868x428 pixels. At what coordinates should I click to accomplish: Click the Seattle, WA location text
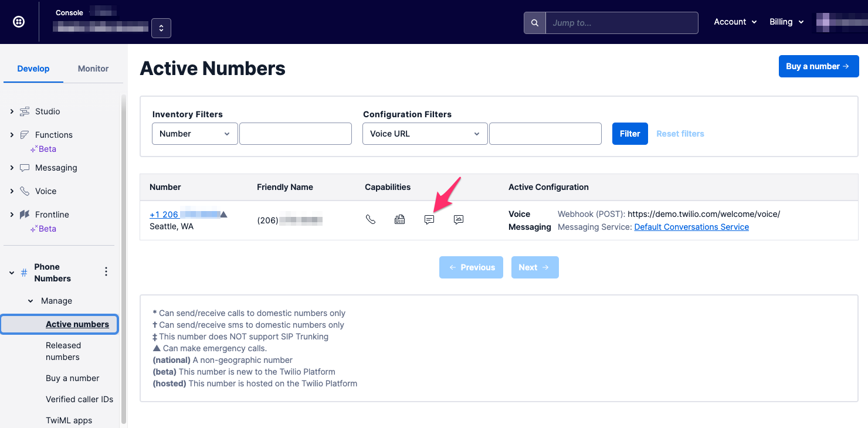pyautogui.click(x=172, y=226)
